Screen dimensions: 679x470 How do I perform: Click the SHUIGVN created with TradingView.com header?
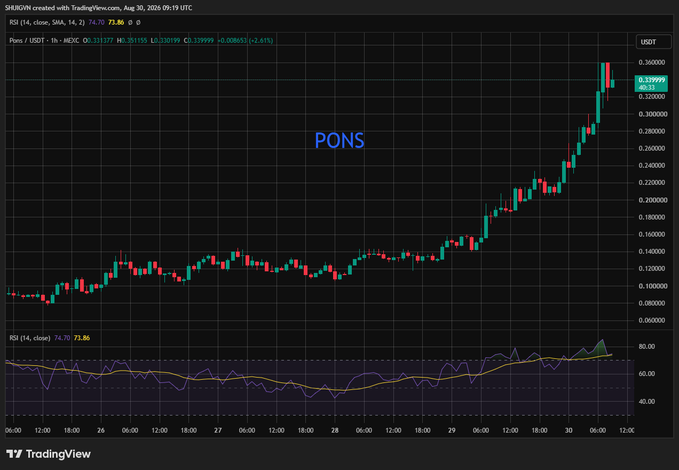(98, 8)
